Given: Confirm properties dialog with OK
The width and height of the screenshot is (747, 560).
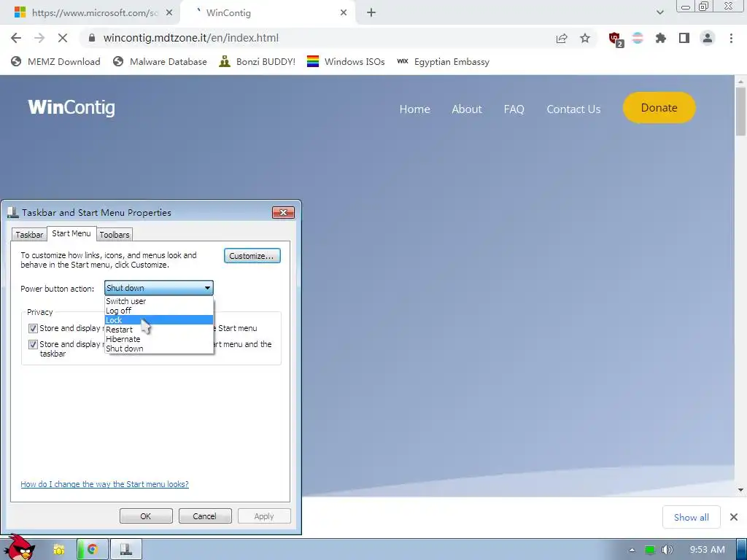Looking at the screenshot, I should [146, 516].
